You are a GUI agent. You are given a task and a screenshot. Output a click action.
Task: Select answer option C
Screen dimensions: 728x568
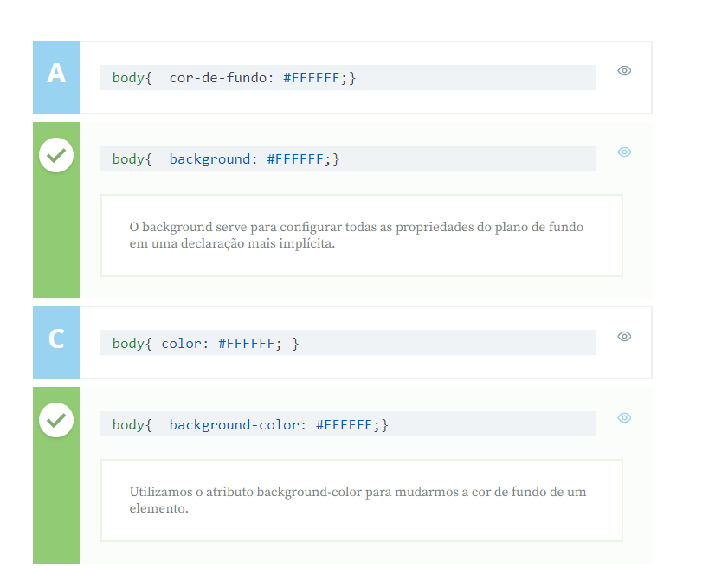pyautogui.click(x=342, y=342)
